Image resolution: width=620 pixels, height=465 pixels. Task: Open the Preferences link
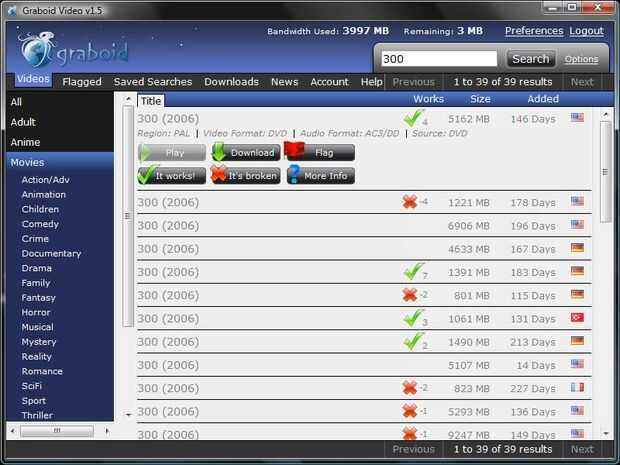[534, 31]
